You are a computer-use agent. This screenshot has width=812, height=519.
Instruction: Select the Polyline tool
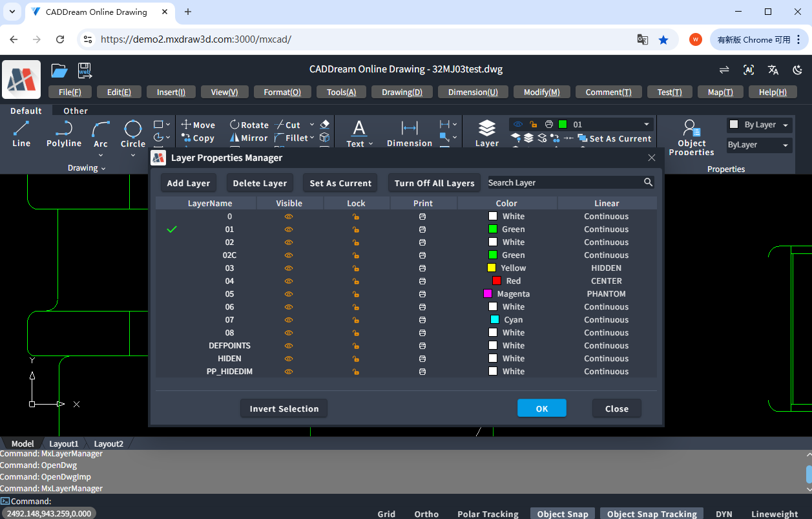pyautogui.click(x=63, y=134)
